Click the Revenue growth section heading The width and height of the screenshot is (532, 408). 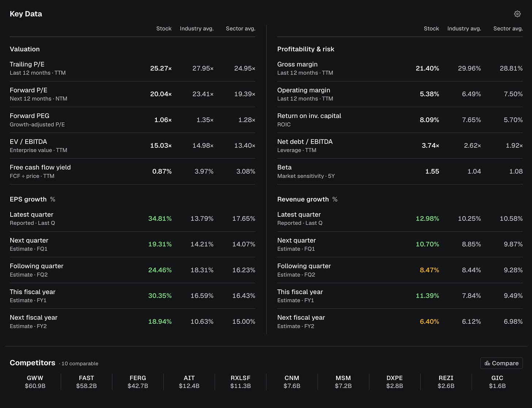[303, 199]
